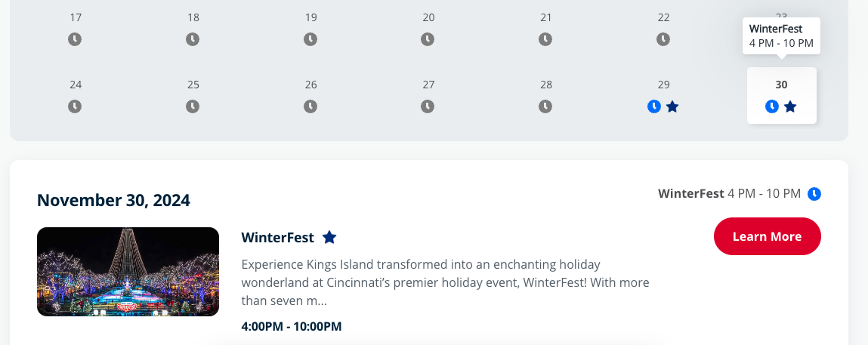This screenshot has height=345, width=868.
Task: Click the blue clock icon under 30
Action: pos(772,106)
